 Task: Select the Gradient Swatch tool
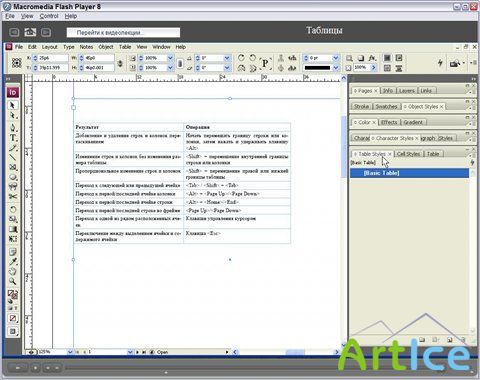tap(13, 229)
